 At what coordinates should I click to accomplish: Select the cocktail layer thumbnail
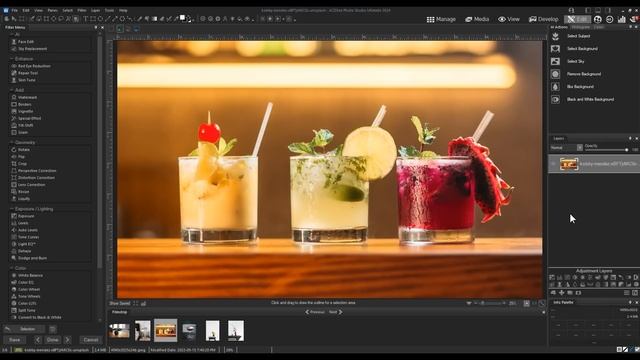[x=569, y=164]
